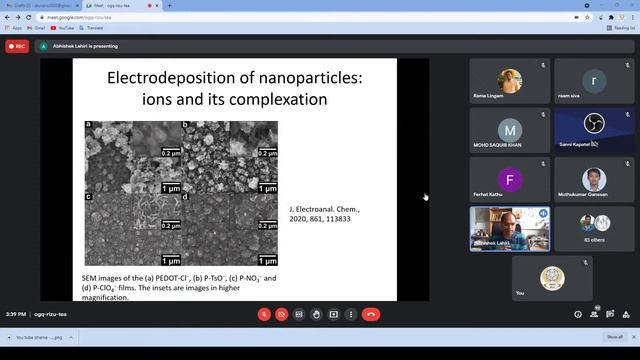Click the muted mic icon on the 'r' avatar tile
This screenshot has width=640, height=360.
(x=627, y=65)
